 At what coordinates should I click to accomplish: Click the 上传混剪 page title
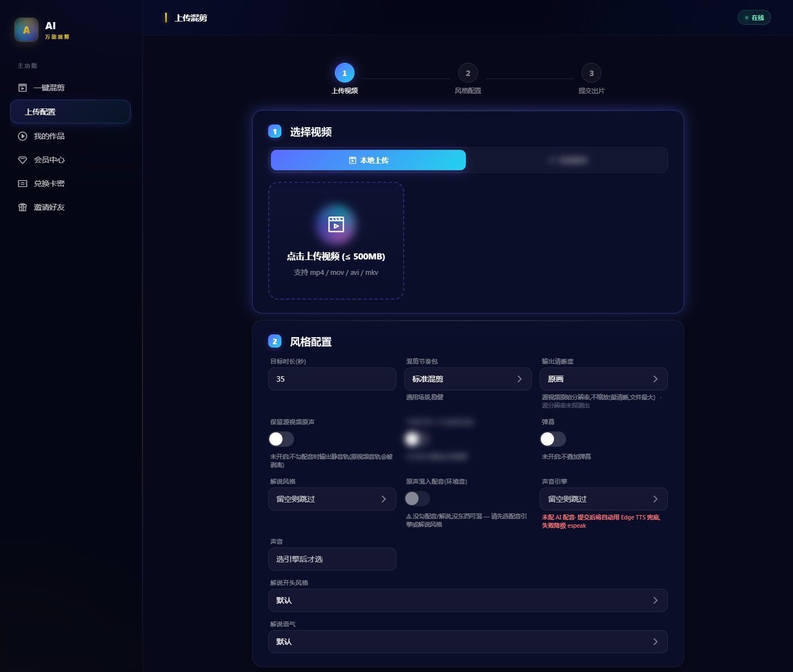[191, 18]
